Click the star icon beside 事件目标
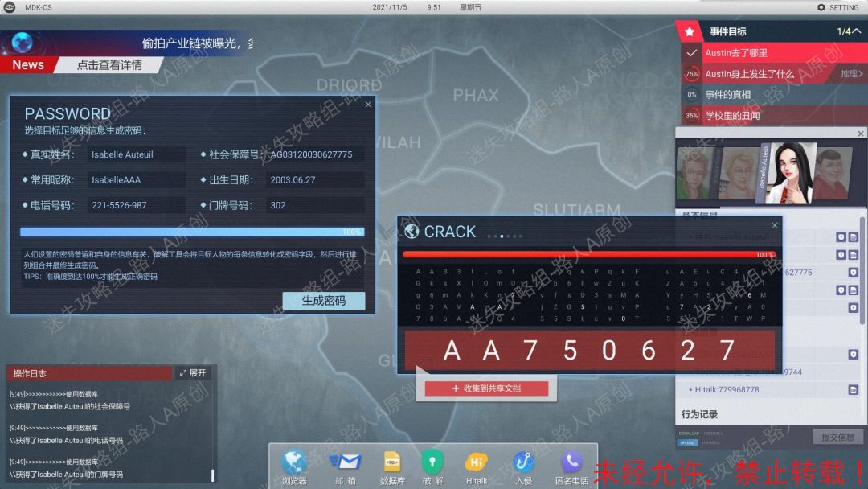This screenshot has height=489, width=868. 690,31
